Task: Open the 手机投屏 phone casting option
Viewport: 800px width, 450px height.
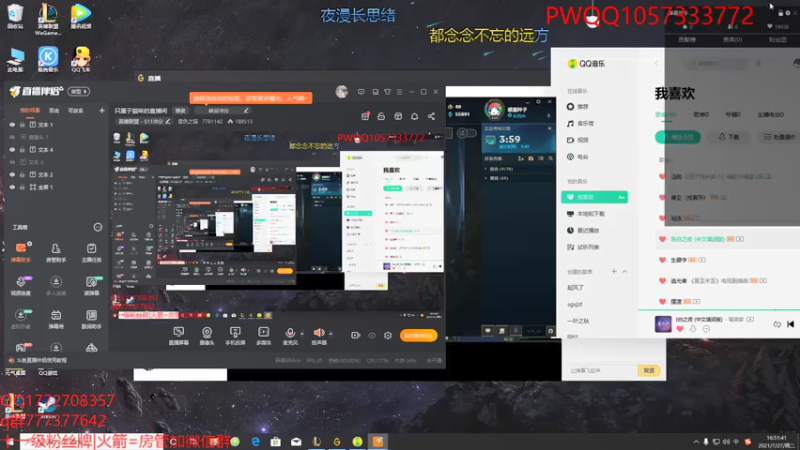Action: point(235,336)
